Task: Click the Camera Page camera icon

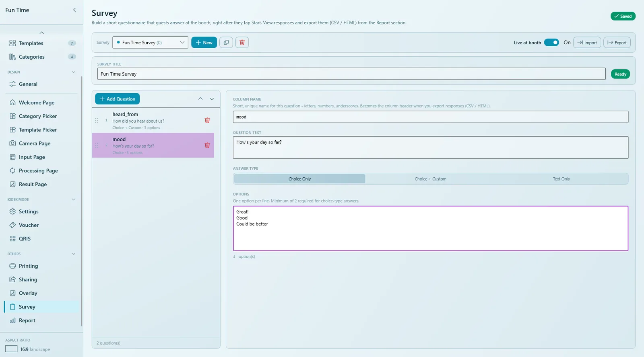Action: click(12, 144)
